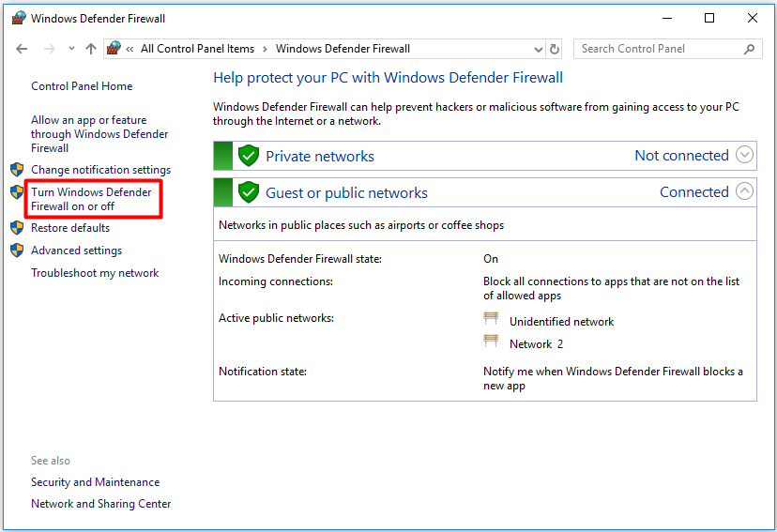Expand the Private networks section chevron
This screenshot has height=532, width=777.
[744, 156]
